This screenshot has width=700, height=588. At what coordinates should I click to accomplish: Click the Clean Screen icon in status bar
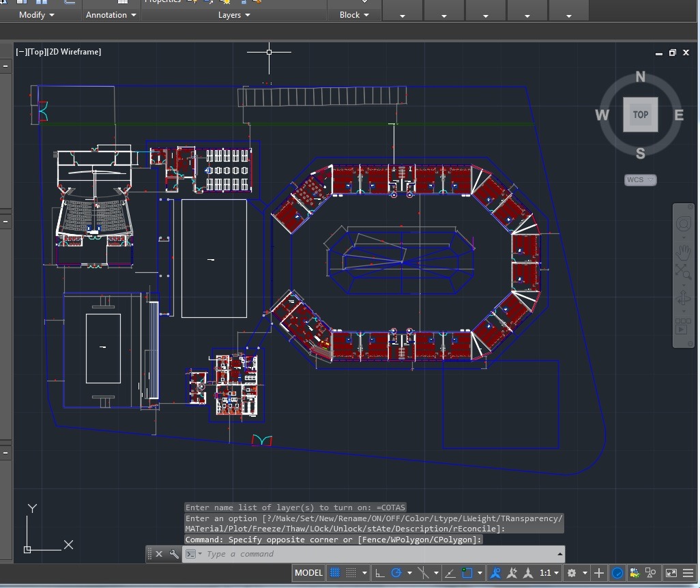pos(671,573)
